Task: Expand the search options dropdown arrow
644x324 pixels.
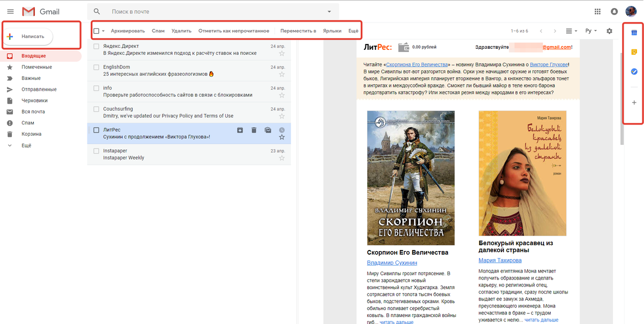Action: [329, 11]
